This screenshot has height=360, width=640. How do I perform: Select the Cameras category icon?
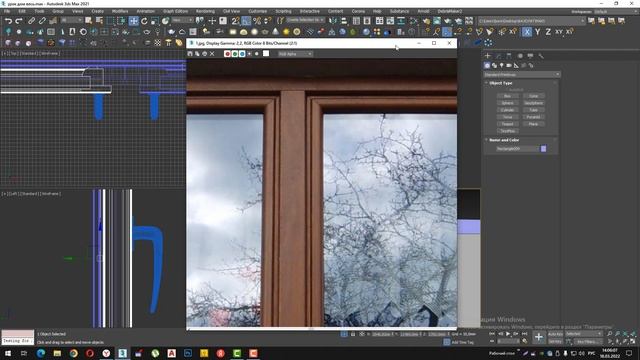point(509,65)
